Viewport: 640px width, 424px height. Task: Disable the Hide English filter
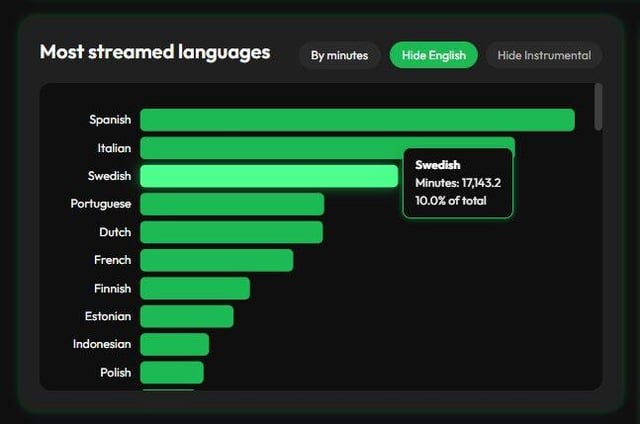click(x=433, y=55)
